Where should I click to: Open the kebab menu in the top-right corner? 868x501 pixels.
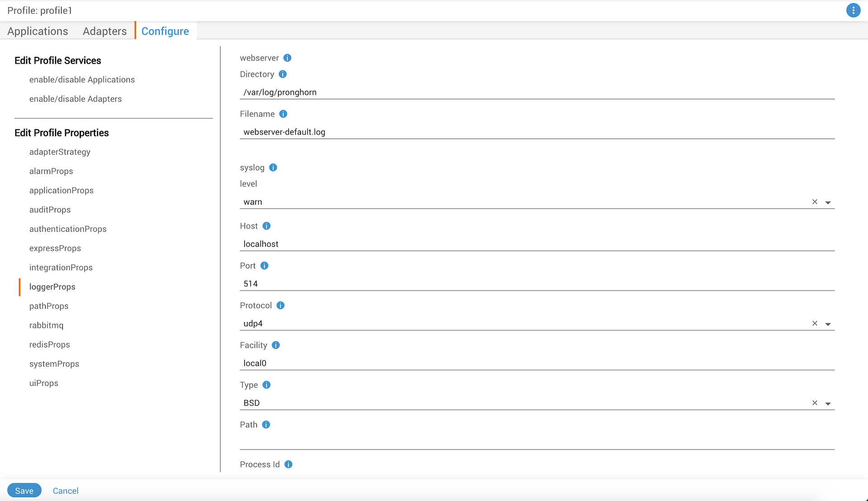854,10
